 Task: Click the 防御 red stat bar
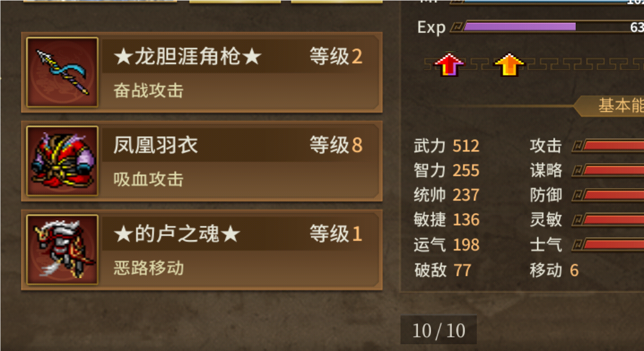(608, 195)
